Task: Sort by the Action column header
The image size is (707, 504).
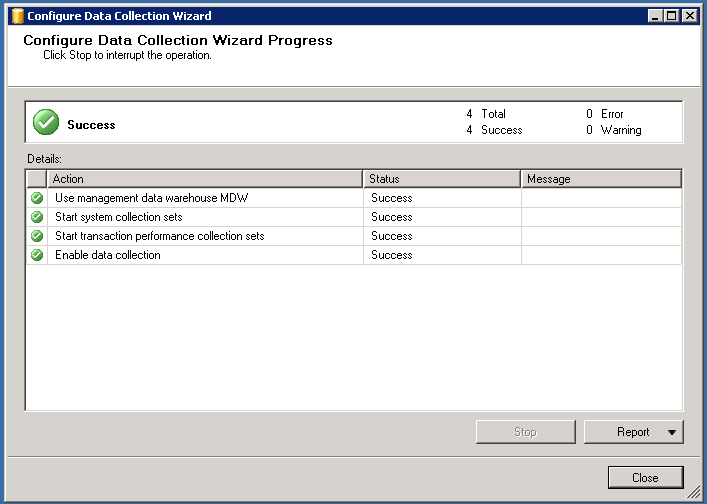Action: point(204,179)
